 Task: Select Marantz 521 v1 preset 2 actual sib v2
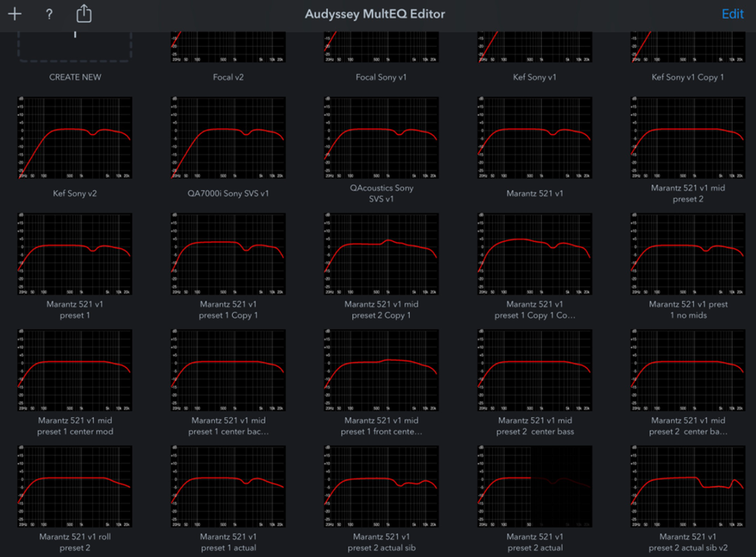point(689,486)
